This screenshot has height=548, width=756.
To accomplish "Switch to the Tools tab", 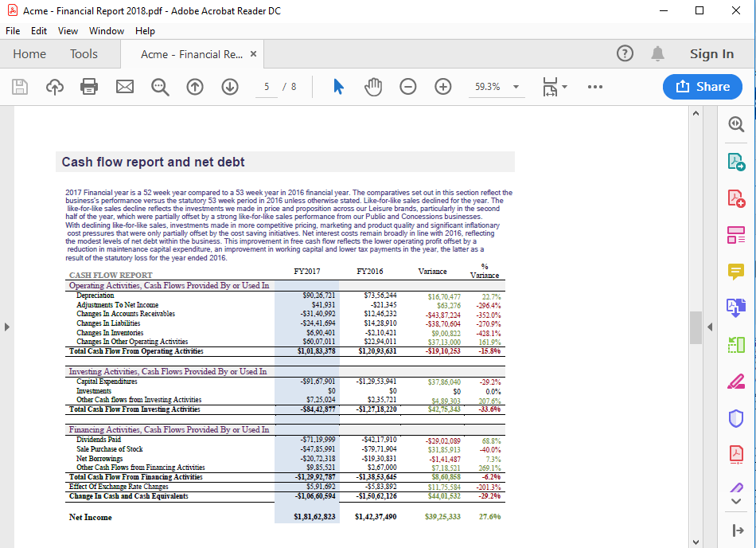I will (84, 54).
